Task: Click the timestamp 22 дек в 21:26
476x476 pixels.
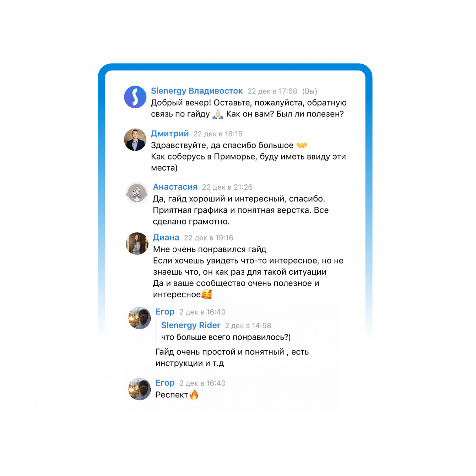Action: 227,187
